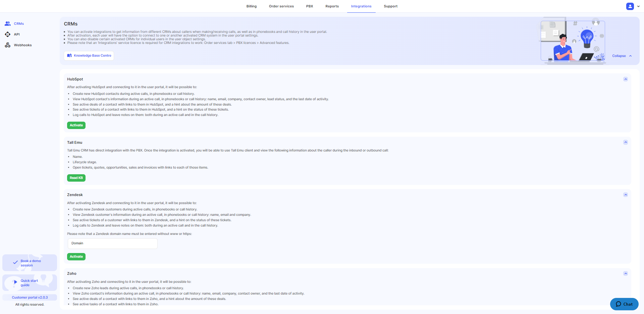Collapse the Tall Emu section chevron
This screenshot has height=314, width=644.
pyautogui.click(x=626, y=142)
